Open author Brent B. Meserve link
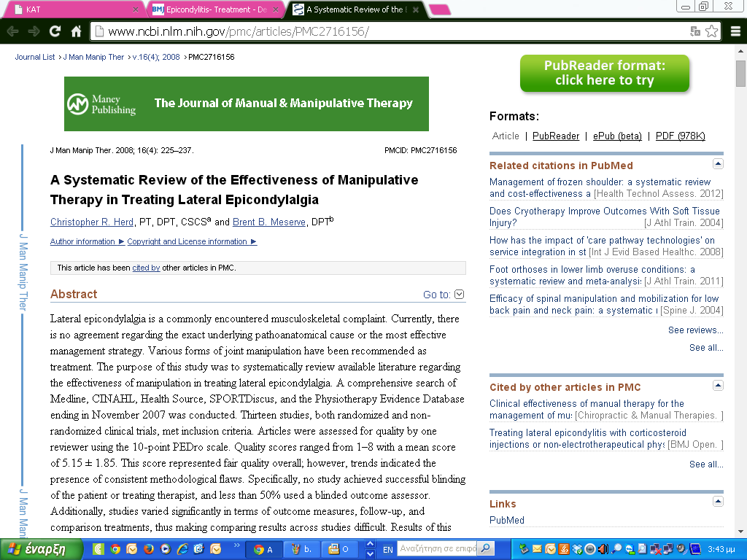The height and width of the screenshot is (560, 747). click(x=268, y=222)
